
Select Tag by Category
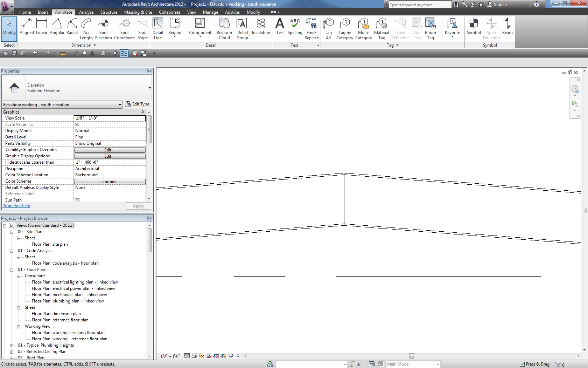pyautogui.click(x=345, y=29)
